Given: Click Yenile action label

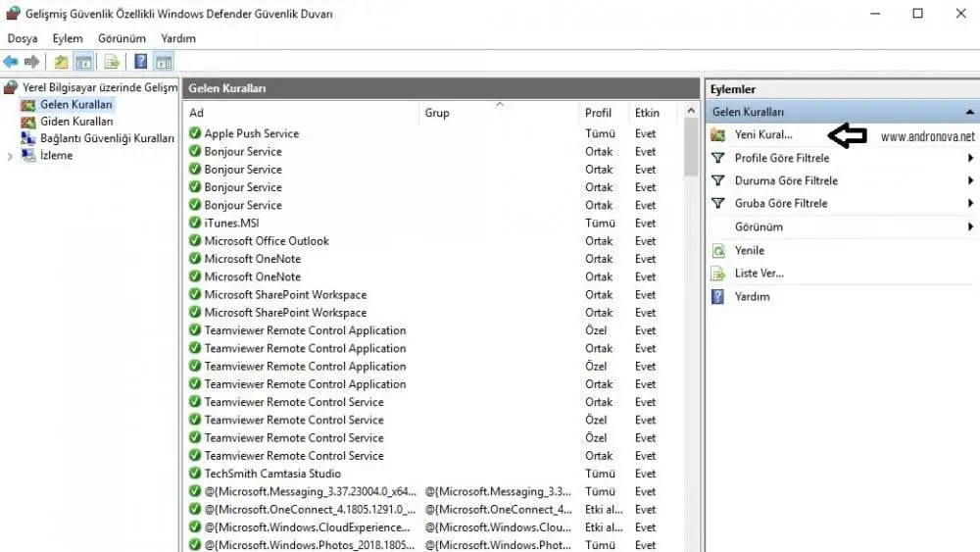Looking at the screenshot, I should (750, 251).
